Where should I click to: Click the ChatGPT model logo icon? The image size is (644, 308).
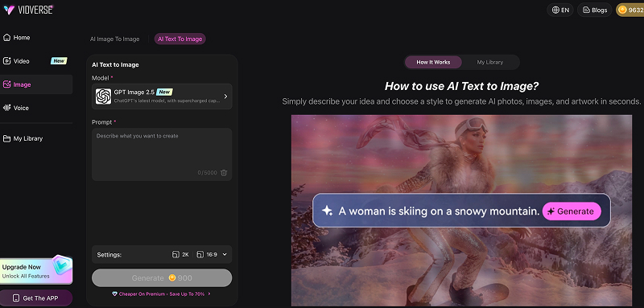[x=103, y=97]
